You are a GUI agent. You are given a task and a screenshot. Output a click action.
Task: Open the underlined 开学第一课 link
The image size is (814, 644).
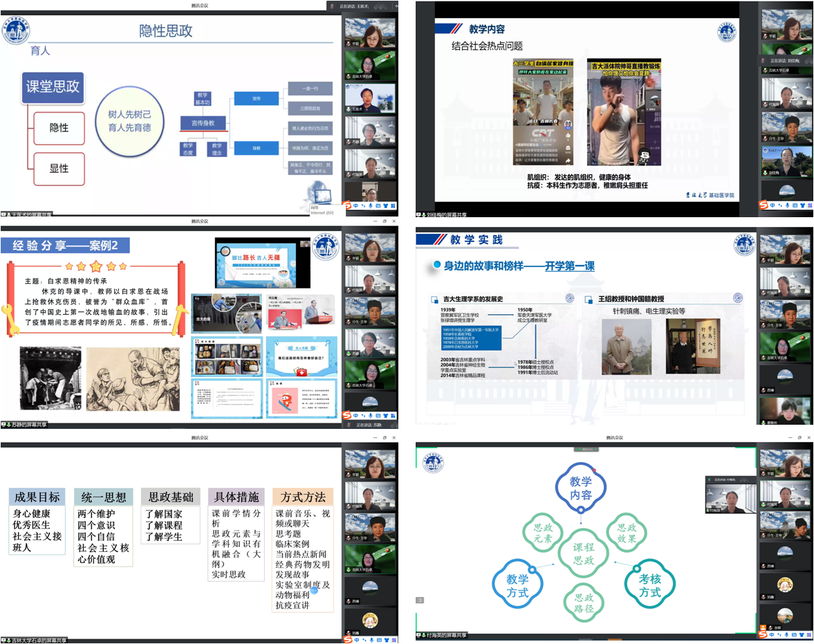[569, 266]
